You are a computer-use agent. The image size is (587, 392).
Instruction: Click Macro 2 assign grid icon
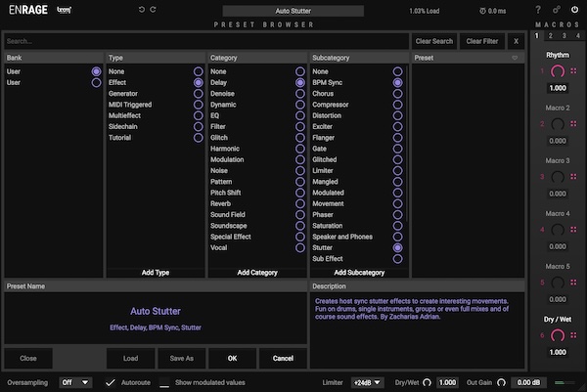point(573,123)
